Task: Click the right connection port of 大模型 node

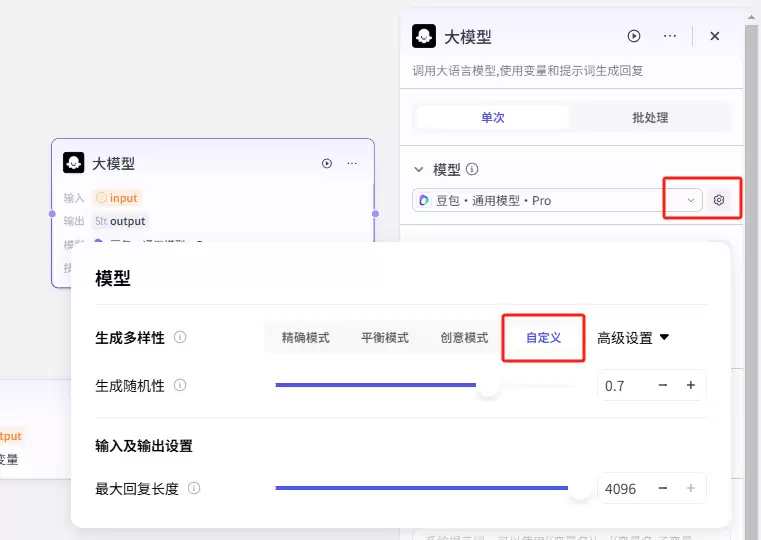Action: coord(375,214)
